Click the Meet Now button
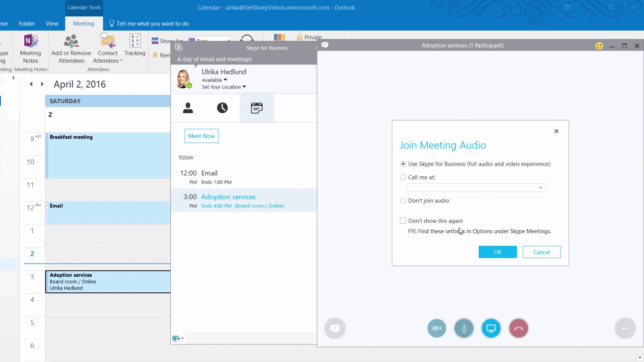The width and height of the screenshot is (644, 362). click(201, 136)
